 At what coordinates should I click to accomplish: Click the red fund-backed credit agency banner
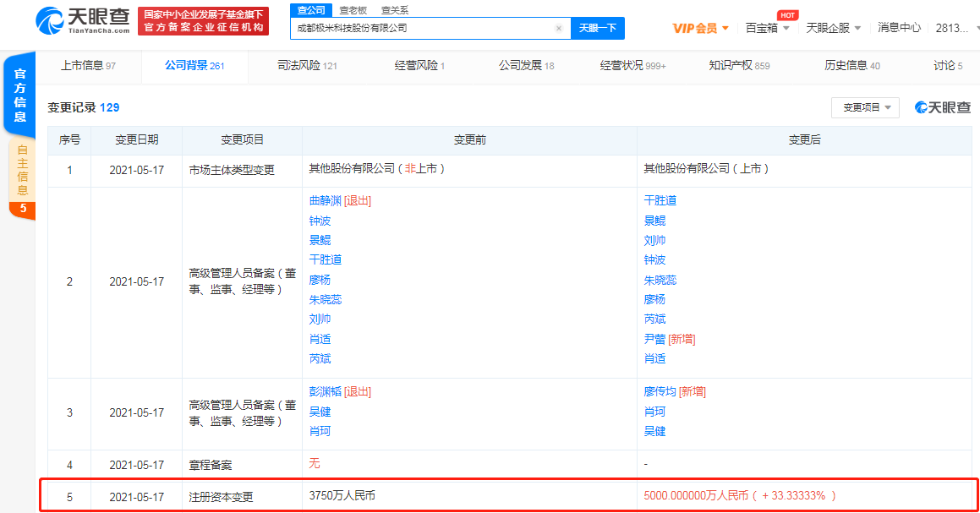tap(203, 21)
